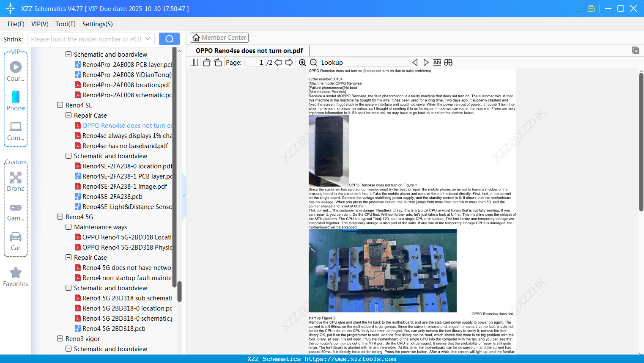The height and width of the screenshot is (363, 644).
Task: Select the Drone category icon
Action: pyautogui.click(x=16, y=181)
